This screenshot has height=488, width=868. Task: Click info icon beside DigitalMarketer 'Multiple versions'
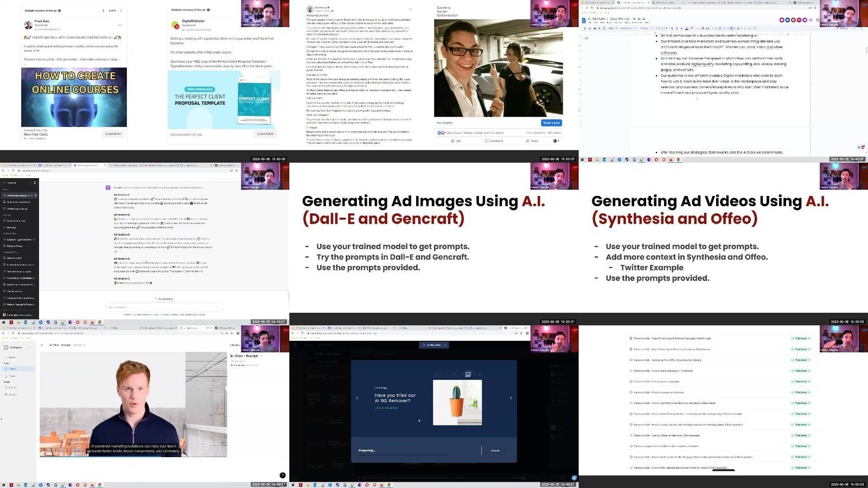pos(208,10)
